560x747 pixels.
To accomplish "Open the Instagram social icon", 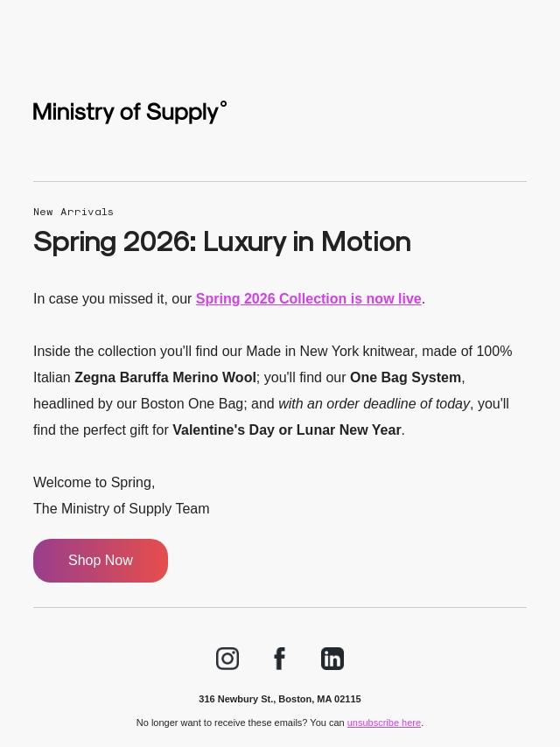I will (227, 659).
